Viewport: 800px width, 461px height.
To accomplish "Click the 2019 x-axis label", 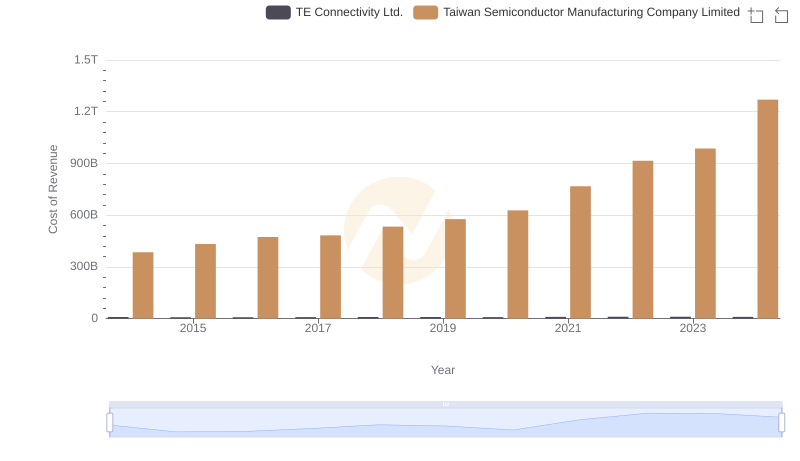I will coord(443,328).
